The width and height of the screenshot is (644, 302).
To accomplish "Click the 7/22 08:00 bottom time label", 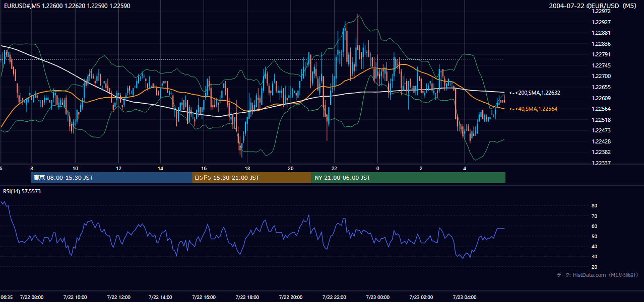I will coord(32,297).
